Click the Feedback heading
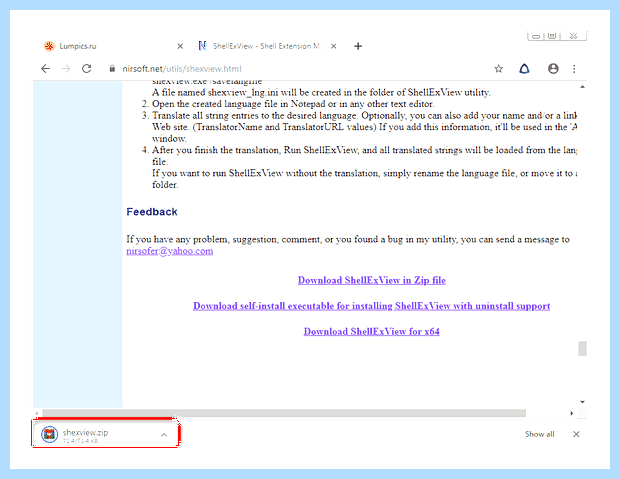 (x=152, y=212)
